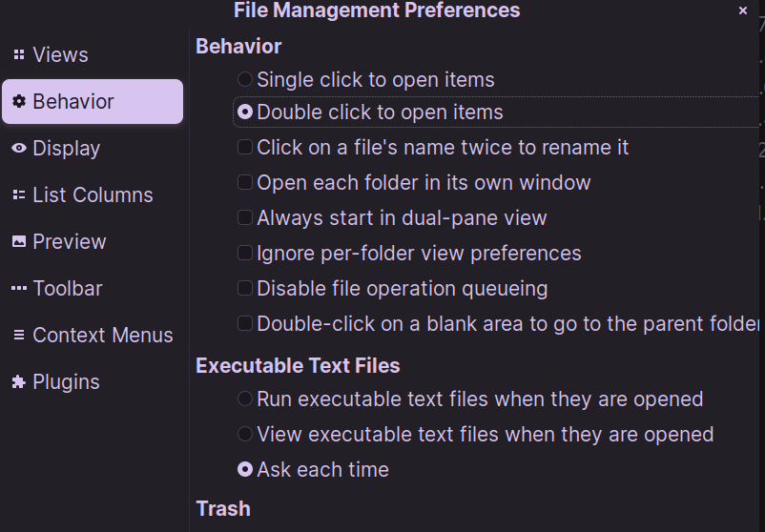Screen dimensions: 765x532
Task: Click the Display eye icon
Action: pyautogui.click(x=19, y=148)
